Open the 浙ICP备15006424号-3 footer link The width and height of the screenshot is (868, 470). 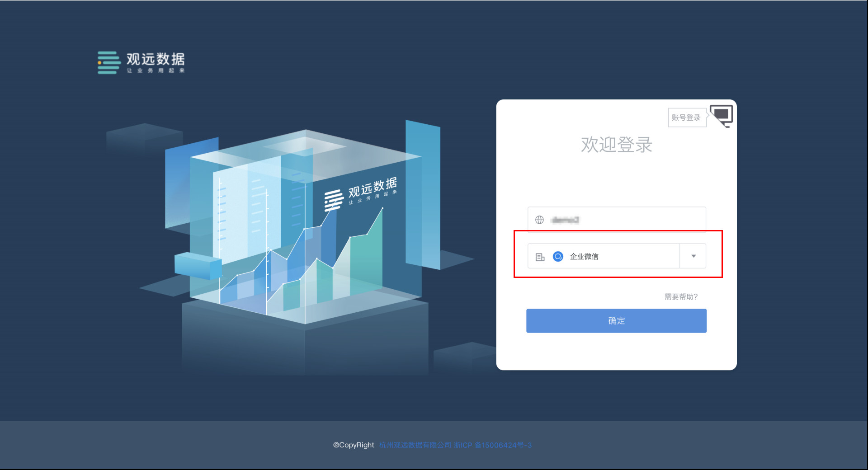pyautogui.click(x=493, y=445)
